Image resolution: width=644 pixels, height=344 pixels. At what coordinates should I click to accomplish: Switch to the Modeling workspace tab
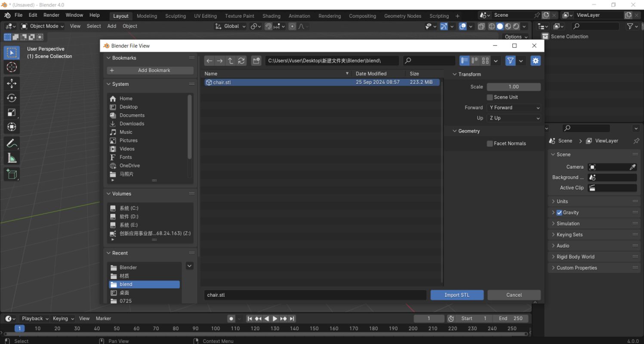click(x=147, y=16)
